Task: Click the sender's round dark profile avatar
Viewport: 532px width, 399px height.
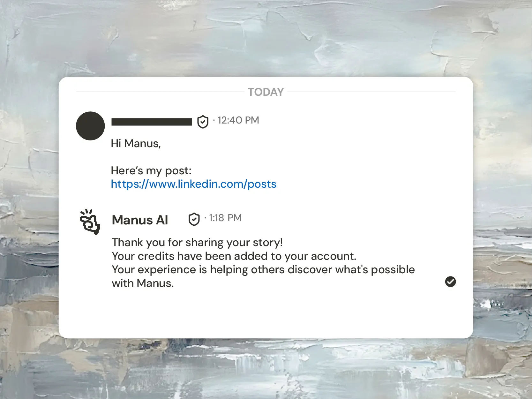Action: (x=90, y=126)
